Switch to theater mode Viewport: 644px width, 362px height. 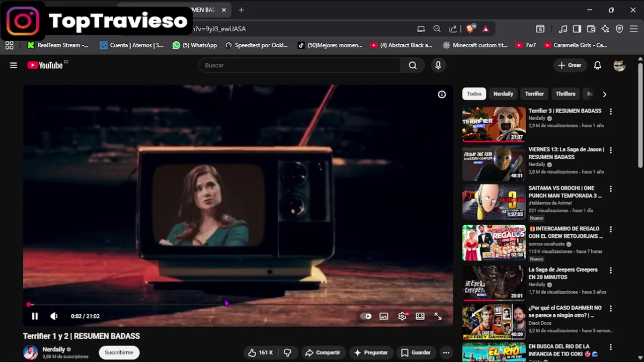(420, 316)
